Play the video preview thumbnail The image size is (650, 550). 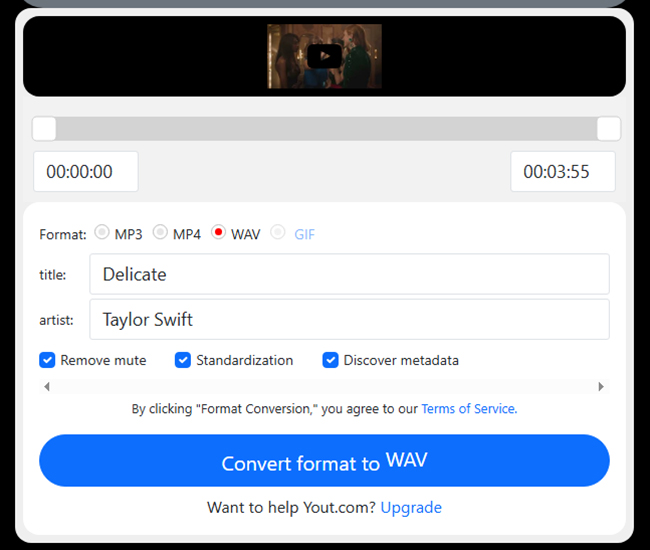pos(324,56)
